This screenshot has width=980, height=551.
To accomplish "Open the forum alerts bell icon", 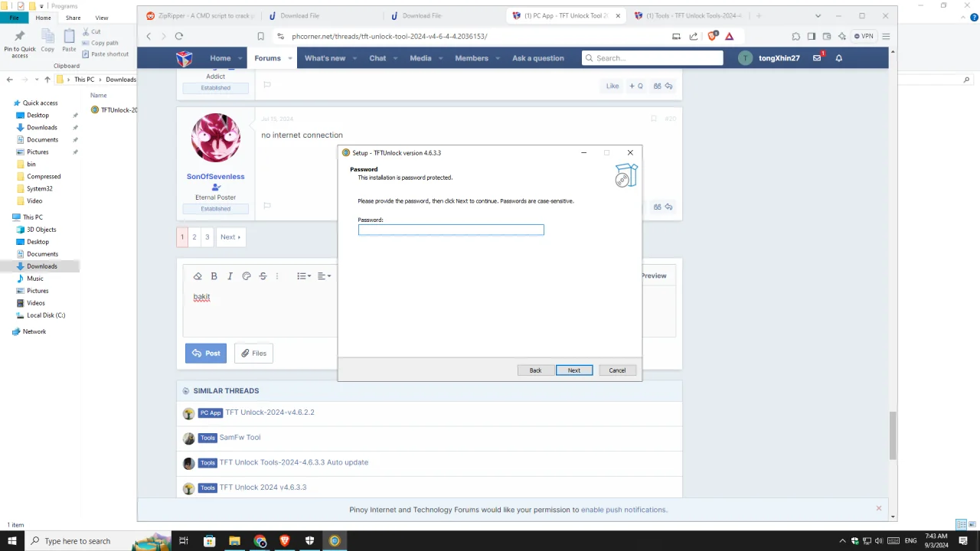I will click(839, 58).
